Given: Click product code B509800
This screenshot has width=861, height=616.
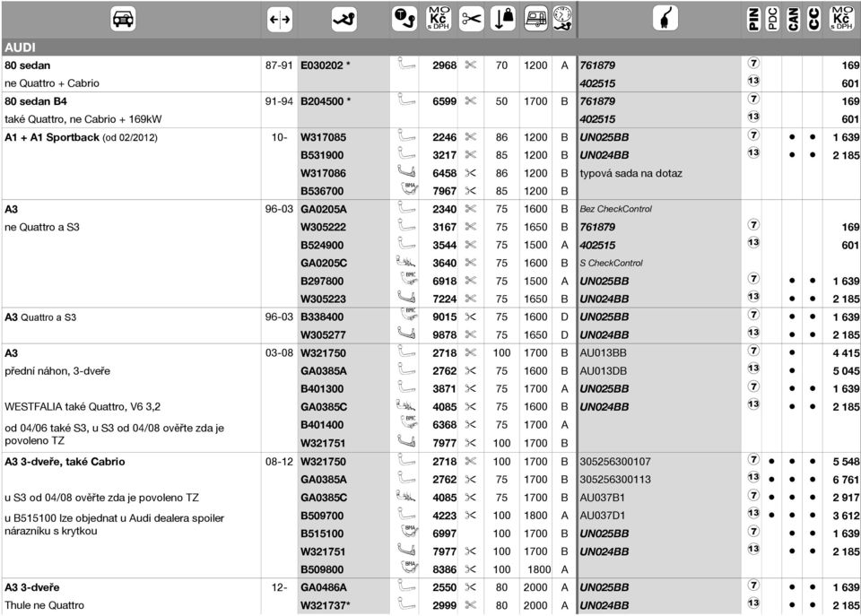Looking at the screenshot, I should (x=322, y=570).
